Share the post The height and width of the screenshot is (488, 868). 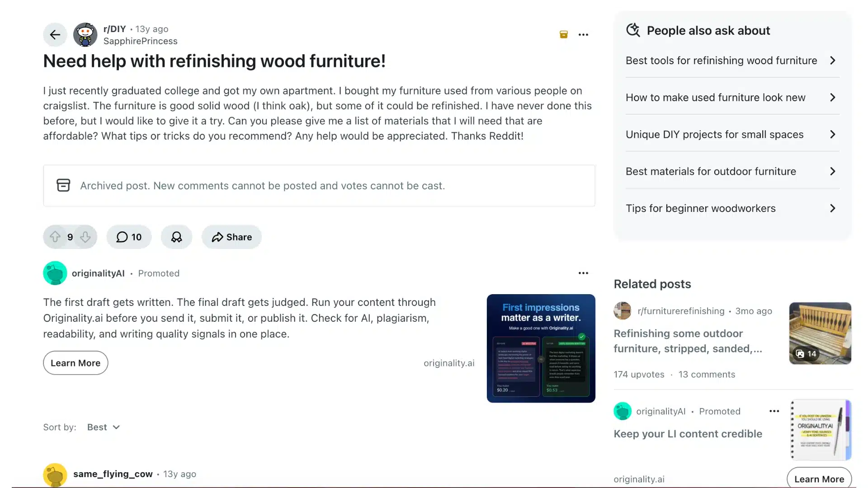(231, 237)
